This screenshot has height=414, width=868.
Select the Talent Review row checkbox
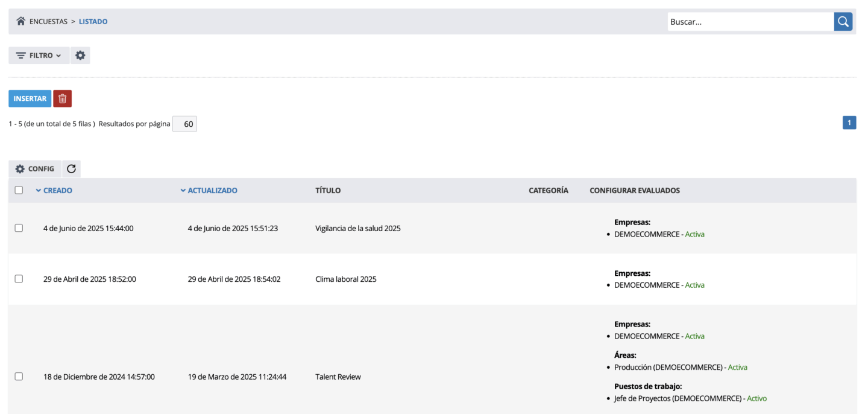(19, 377)
